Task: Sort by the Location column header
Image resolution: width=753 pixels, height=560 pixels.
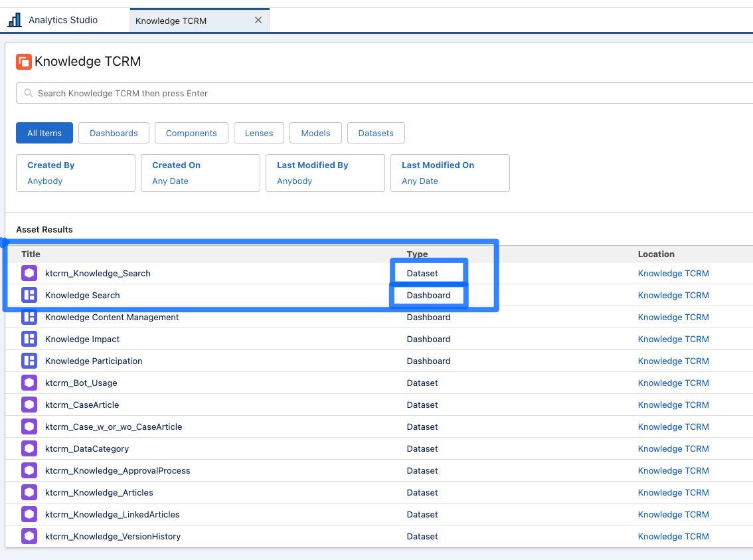Action: (656, 254)
